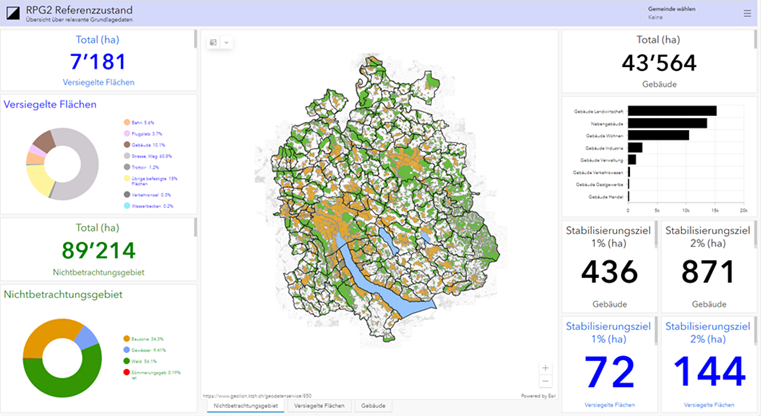Click the Gebäude Verwaltung bar
This screenshot has height=416, width=761.
(632, 160)
